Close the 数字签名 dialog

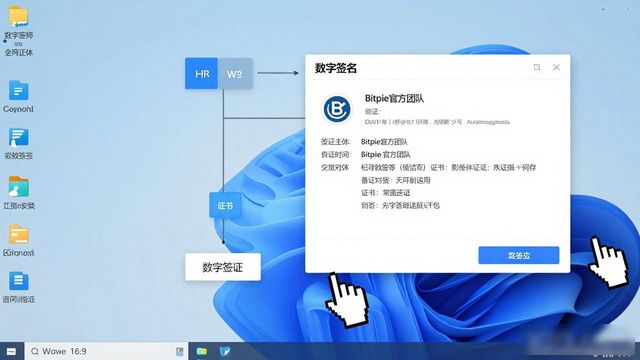[556, 67]
